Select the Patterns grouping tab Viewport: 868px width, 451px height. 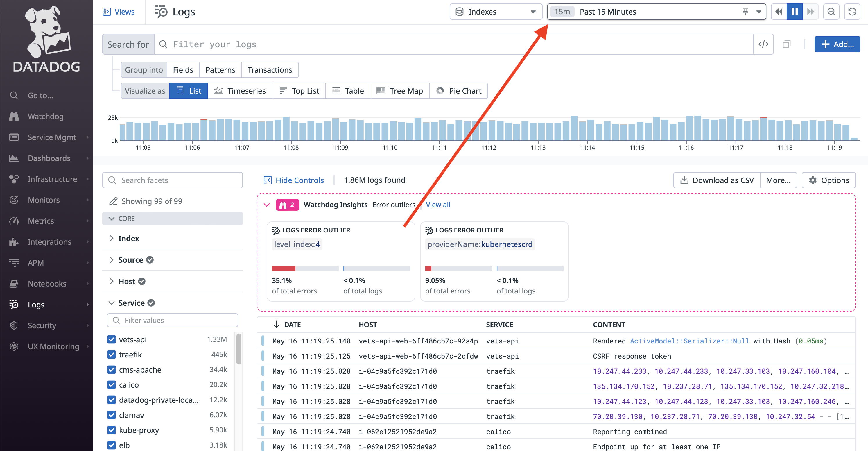[219, 69]
